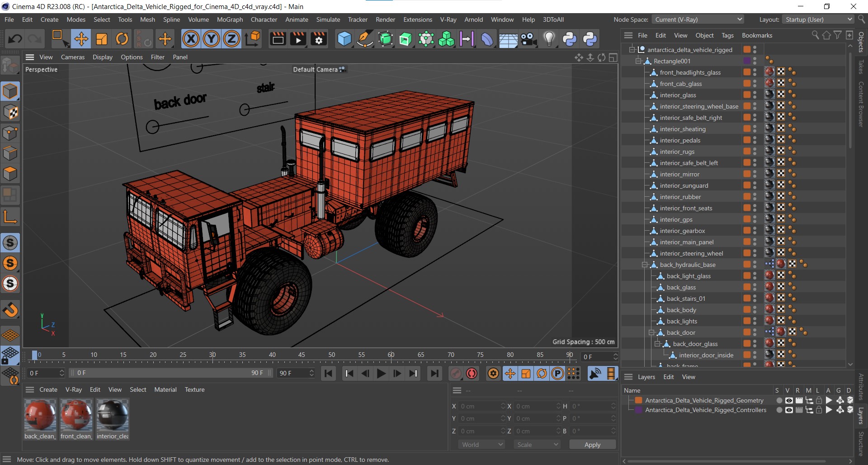Open Layers panel Edit menu
The height and width of the screenshot is (465, 868).
point(668,377)
